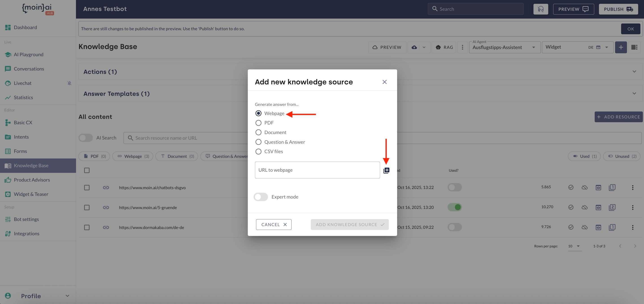Expand the Answer Templates section
Viewport: 644px width, 304px height.
[634, 94]
